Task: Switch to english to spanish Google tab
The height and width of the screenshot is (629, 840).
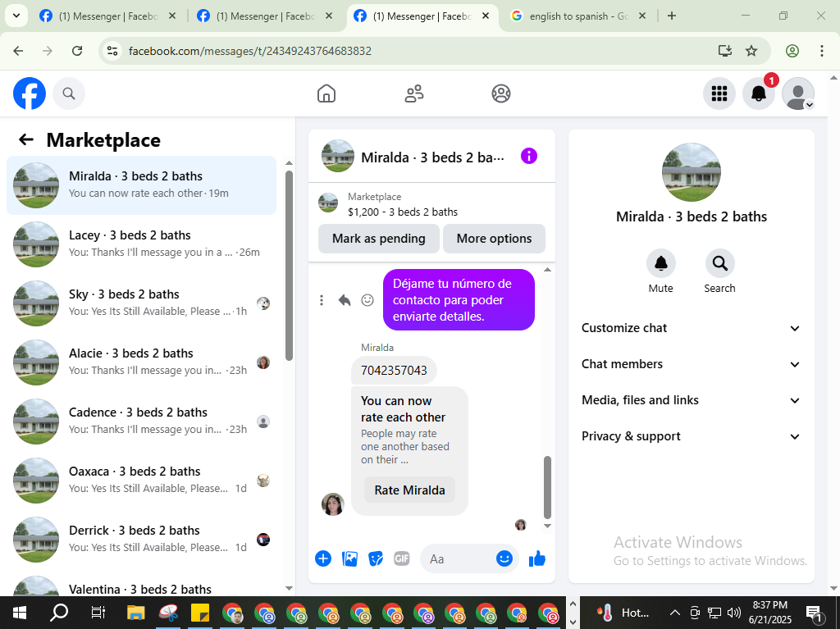Action: click(577, 16)
